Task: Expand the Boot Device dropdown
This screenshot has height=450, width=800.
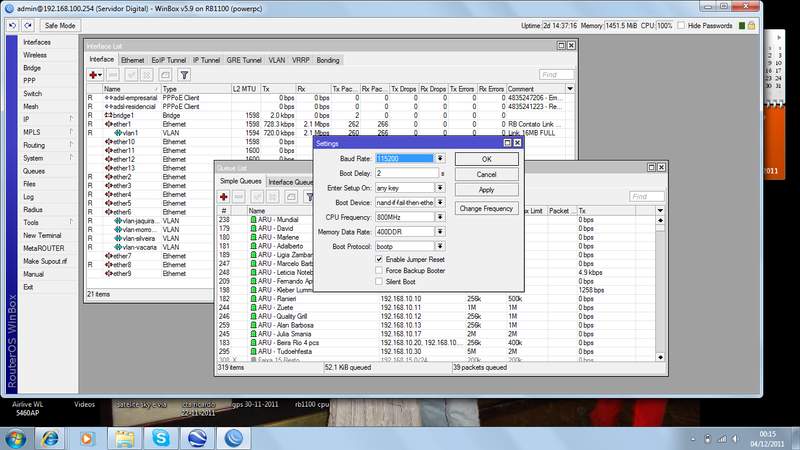Action: click(x=439, y=202)
